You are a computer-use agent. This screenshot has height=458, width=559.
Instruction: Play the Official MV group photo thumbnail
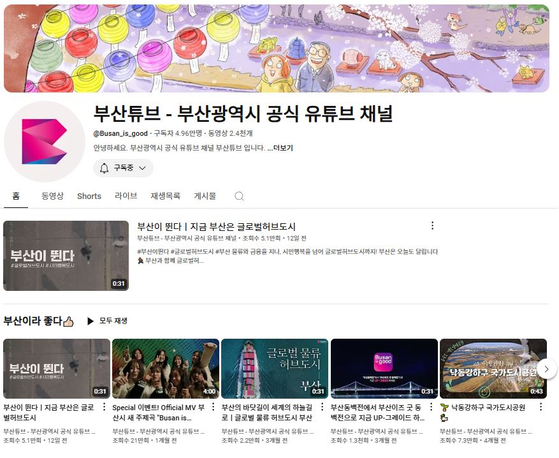coord(166,369)
